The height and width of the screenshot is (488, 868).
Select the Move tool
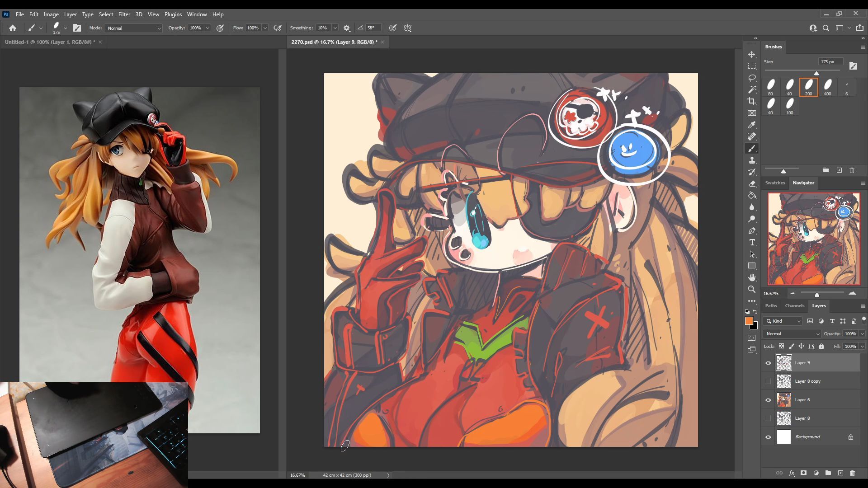pos(752,54)
